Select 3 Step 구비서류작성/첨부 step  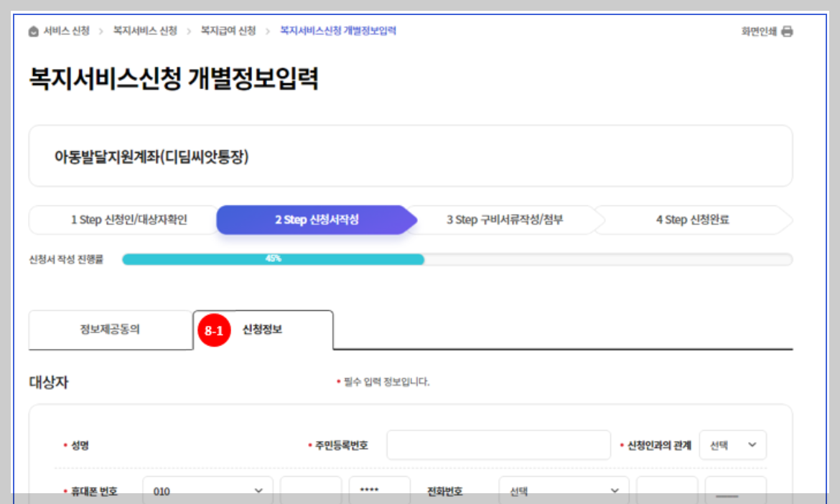pos(505,220)
